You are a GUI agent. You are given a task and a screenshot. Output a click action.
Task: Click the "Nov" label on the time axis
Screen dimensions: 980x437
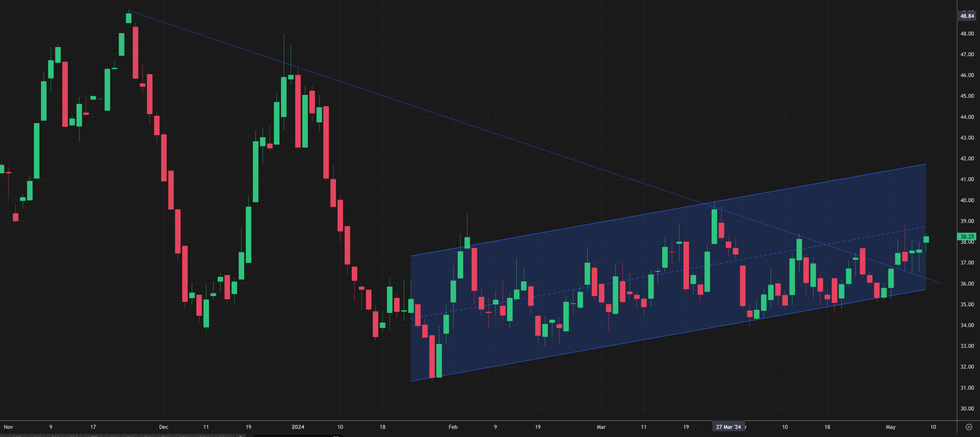(8, 427)
